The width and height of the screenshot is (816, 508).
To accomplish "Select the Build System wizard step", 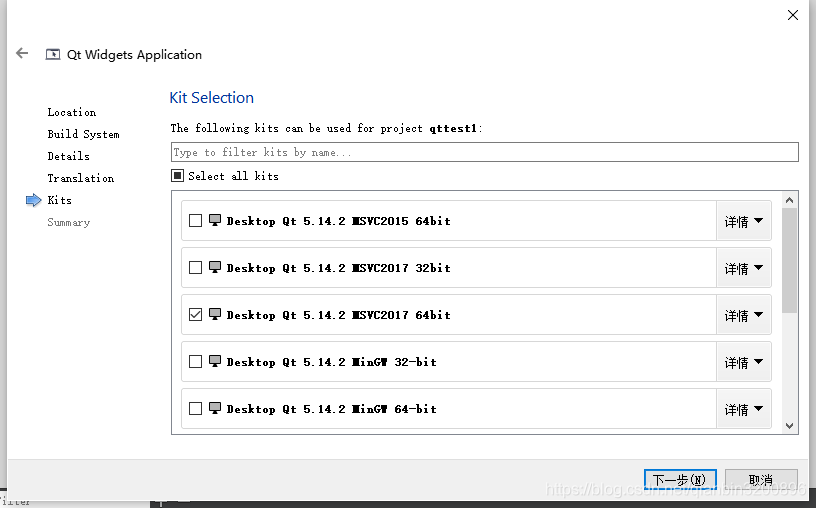I will click(x=83, y=134).
